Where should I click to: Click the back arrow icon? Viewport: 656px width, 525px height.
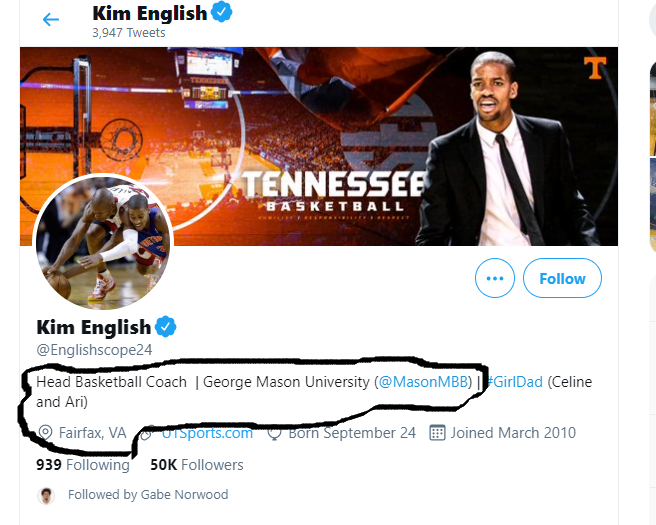coord(51,19)
